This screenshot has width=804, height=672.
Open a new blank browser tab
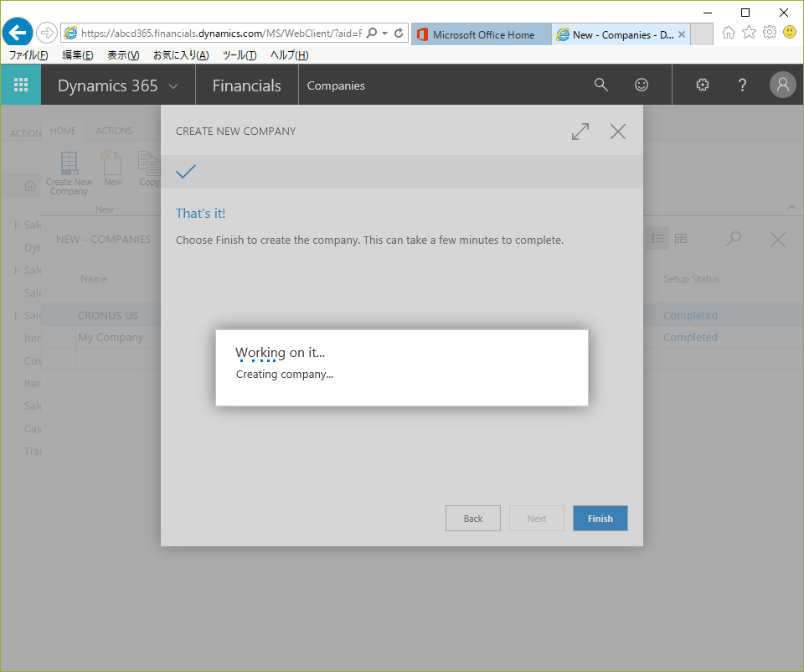pos(702,34)
